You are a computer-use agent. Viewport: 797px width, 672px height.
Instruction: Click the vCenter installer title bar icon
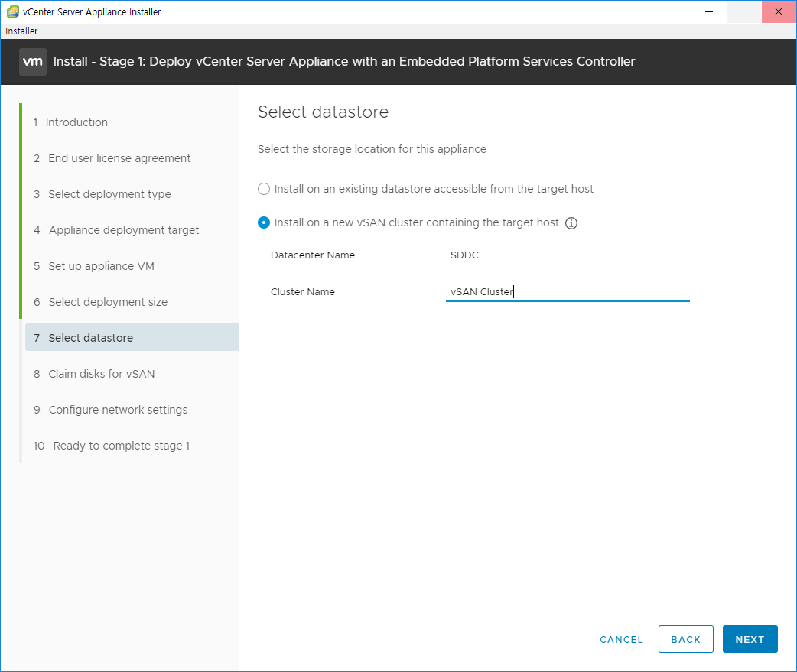pyautogui.click(x=12, y=11)
